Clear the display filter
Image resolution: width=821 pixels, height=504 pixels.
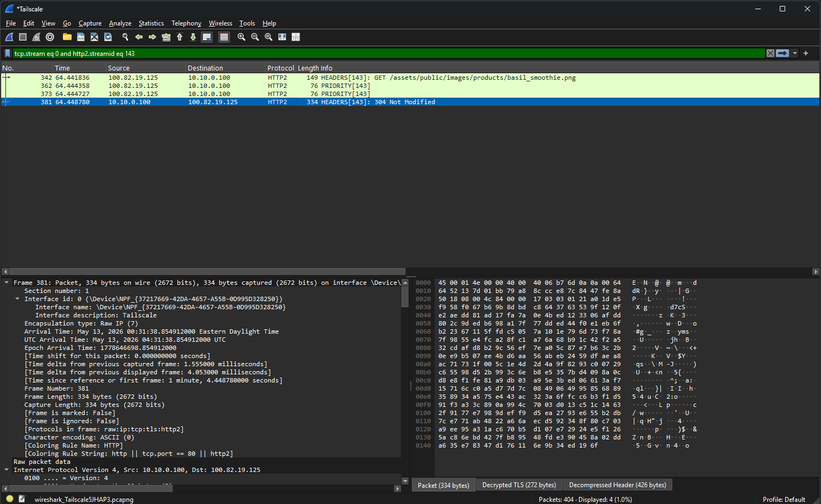[771, 53]
